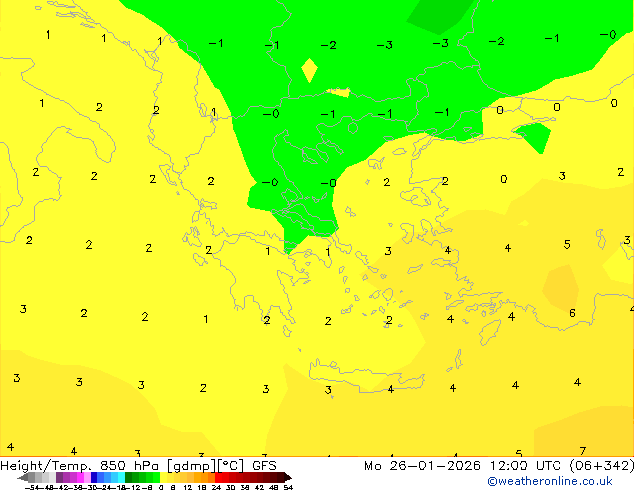
Task: Pick the bright red legend swatch above 24
Action: point(218,477)
